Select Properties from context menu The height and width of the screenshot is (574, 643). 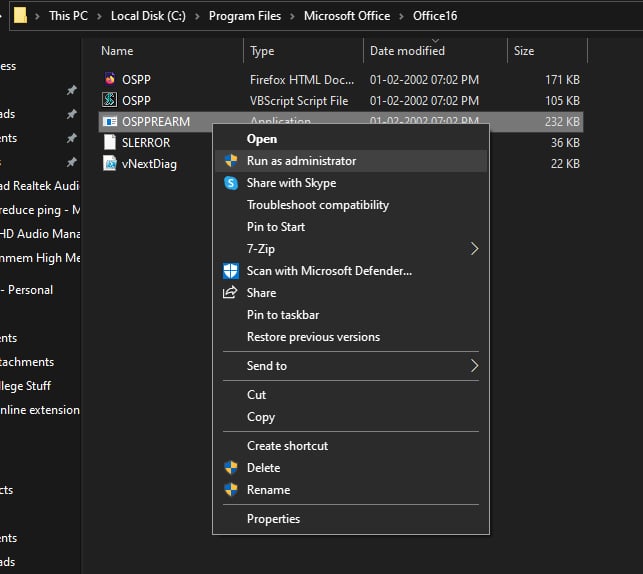click(x=273, y=519)
